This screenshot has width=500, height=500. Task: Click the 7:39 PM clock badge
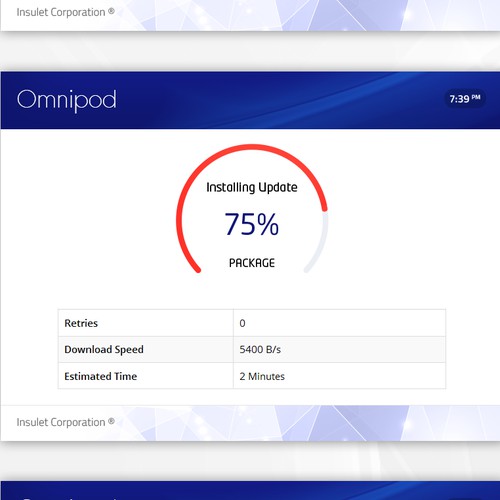click(x=465, y=99)
